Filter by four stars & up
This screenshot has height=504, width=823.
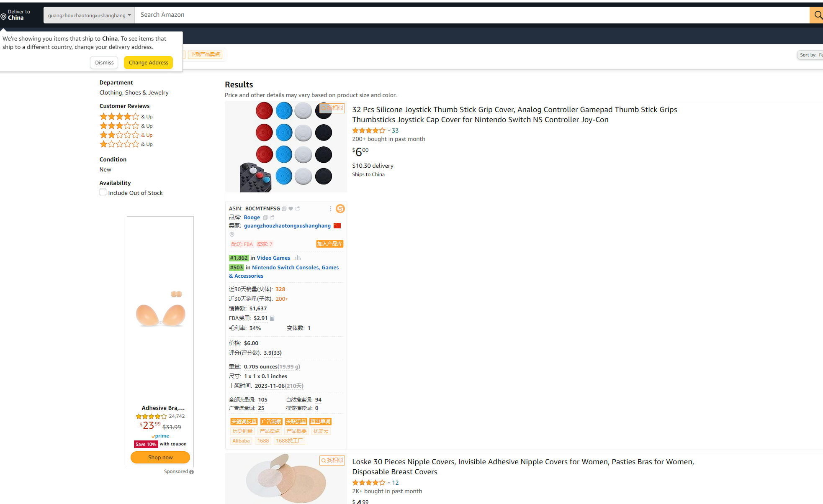click(x=126, y=117)
